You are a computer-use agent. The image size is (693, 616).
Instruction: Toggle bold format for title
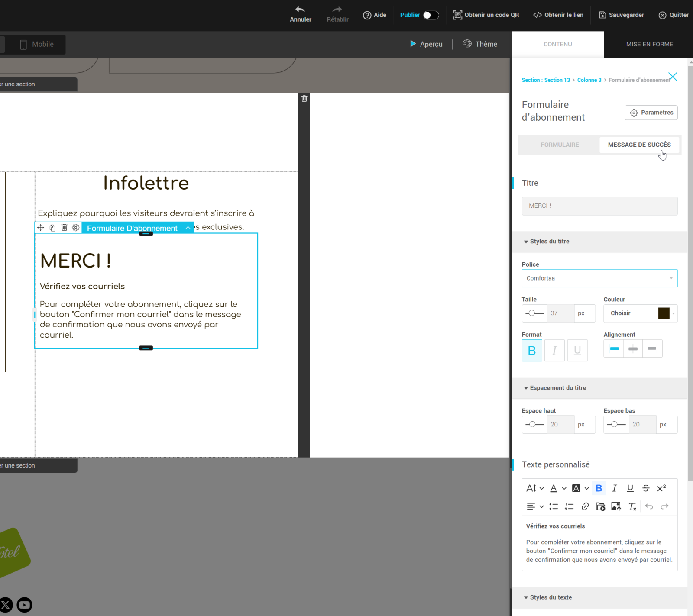pos(532,351)
